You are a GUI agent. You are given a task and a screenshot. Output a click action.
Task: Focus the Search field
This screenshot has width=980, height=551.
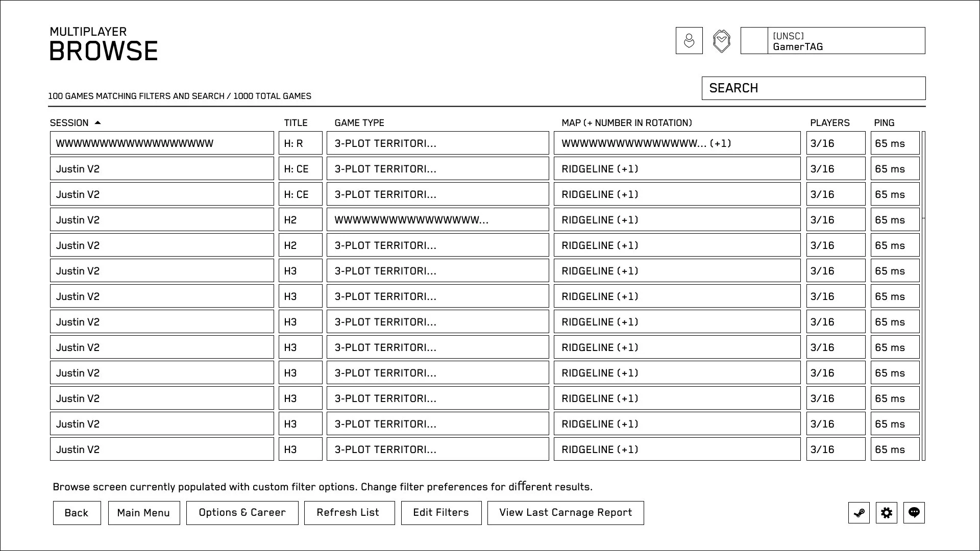point(814,88)
